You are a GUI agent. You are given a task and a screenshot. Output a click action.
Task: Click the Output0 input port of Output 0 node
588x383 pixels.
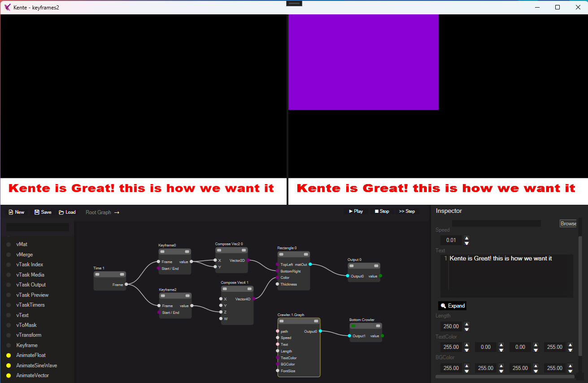point(348,276)
